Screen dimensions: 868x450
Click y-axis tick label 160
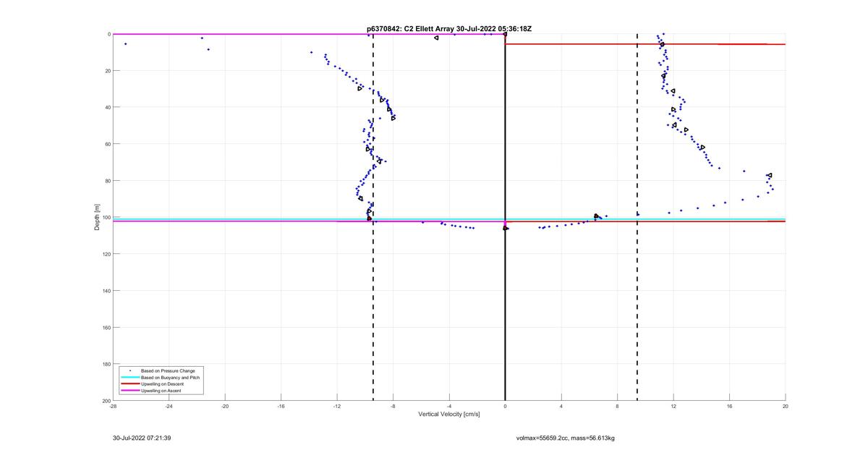point(106,327)
